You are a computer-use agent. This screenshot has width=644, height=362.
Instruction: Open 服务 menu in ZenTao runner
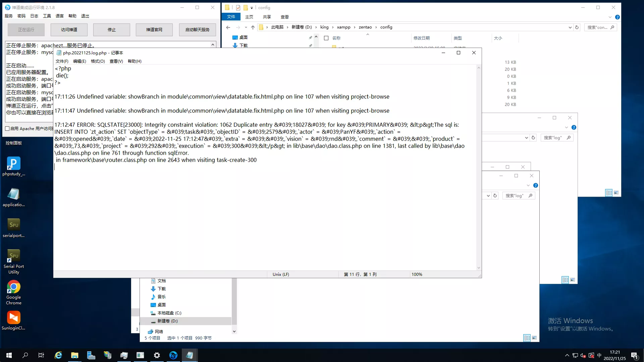tap(9, 16)
